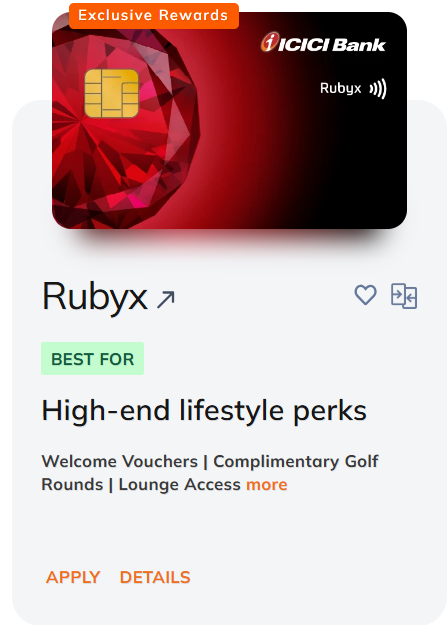
Task: Click the white Rubyx name on the card image
Action: (341, 88)
